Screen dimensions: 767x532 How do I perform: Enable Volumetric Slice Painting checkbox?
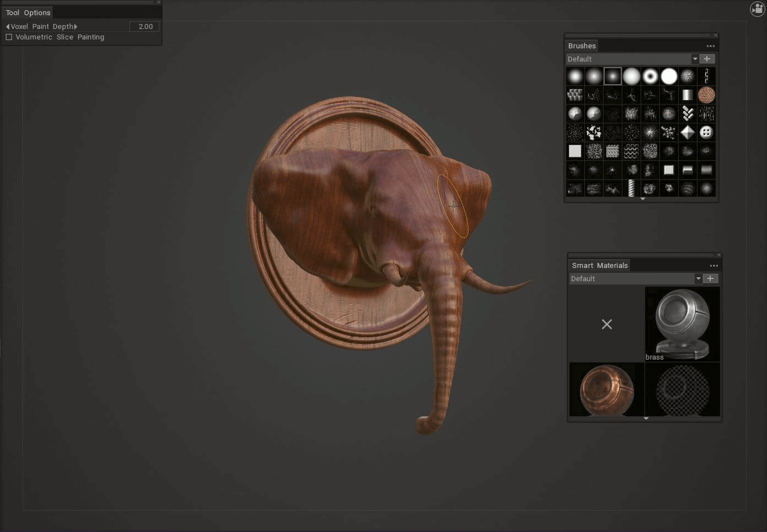pos(9,37)
